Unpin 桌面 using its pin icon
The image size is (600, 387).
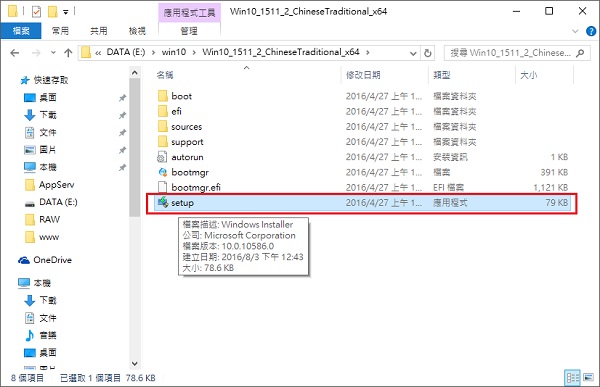pyautogui.click(x=122, y=98)
